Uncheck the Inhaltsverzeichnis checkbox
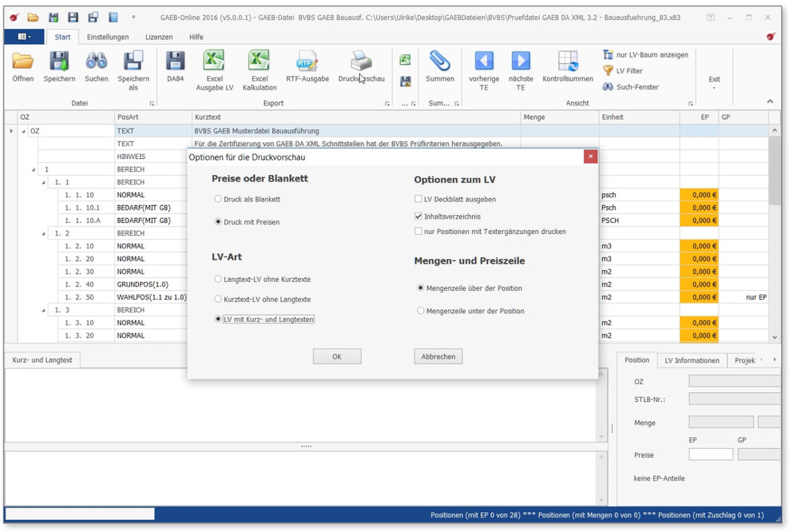 [x=418, y=216]
